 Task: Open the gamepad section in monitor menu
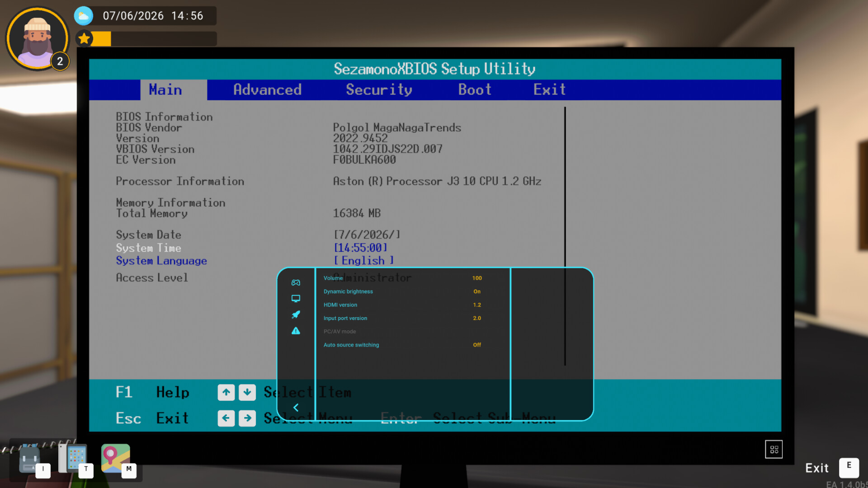296,282
